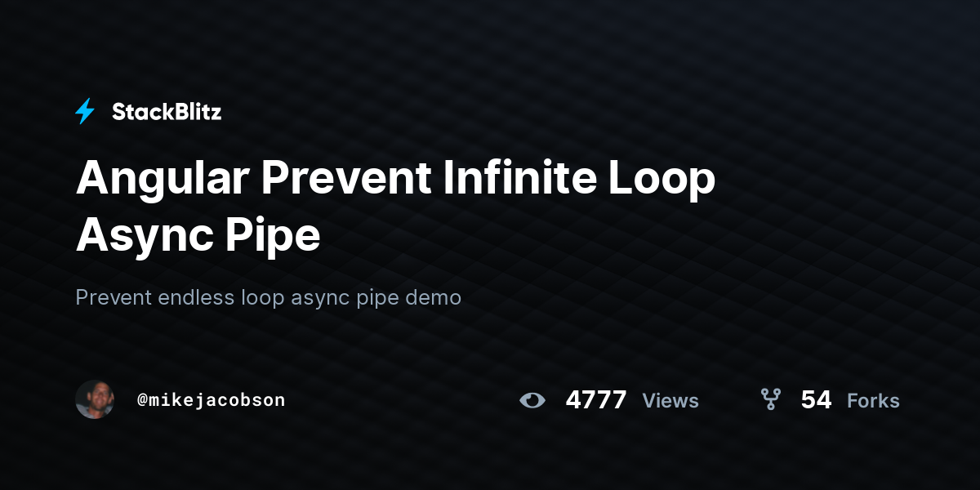Click the Async Pipe title line
This screenshot has height=490, width=980.
point(198,237)
